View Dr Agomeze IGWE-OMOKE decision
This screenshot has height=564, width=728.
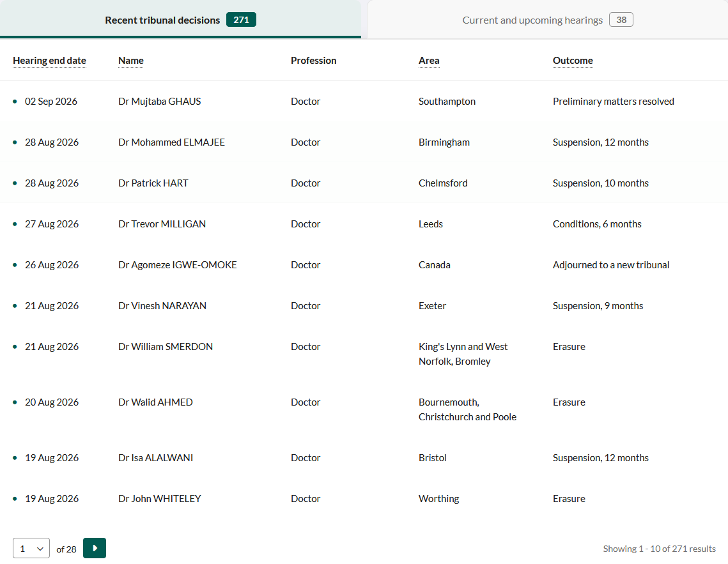coord(364,264)
